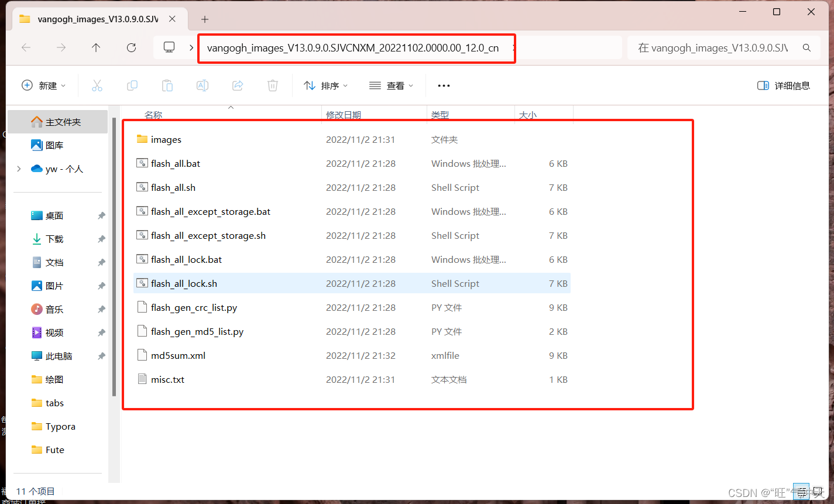Sort by 修改日期 column header

(344, 115)
